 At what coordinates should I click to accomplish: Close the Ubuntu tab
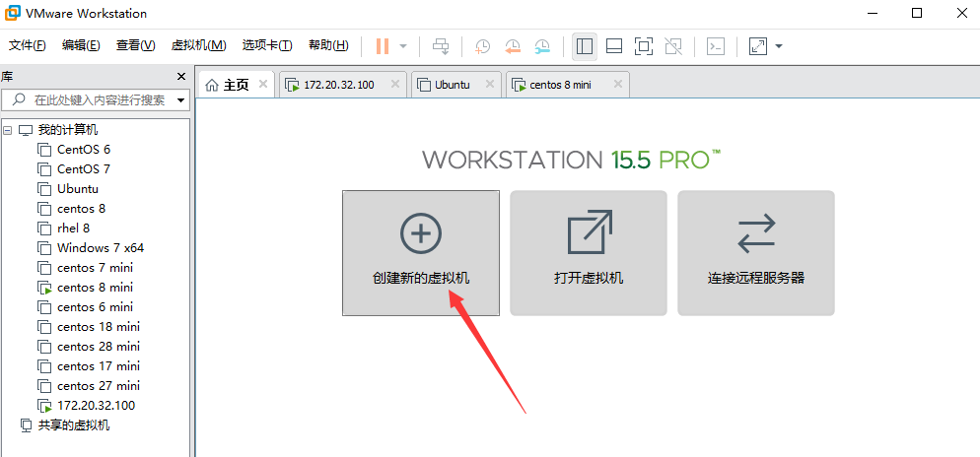(489, 85)
